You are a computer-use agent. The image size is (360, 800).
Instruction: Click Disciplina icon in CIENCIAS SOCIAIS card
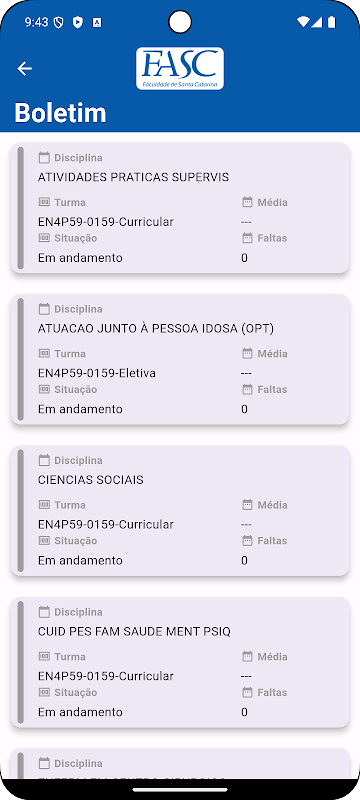click(44, 460)
